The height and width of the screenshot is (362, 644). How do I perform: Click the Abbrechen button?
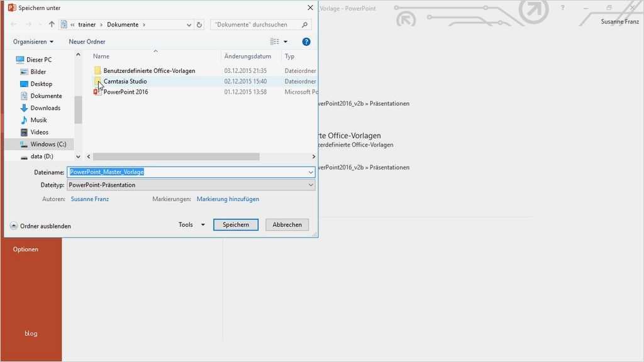(287, 224)
